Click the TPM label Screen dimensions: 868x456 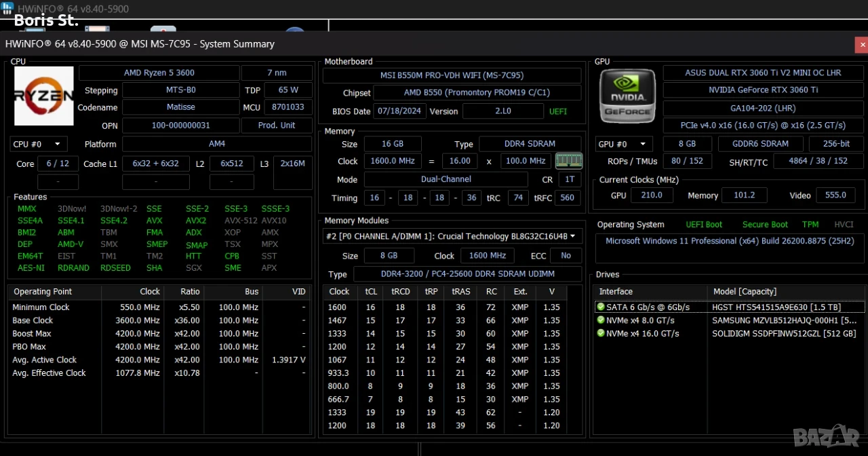810,225
